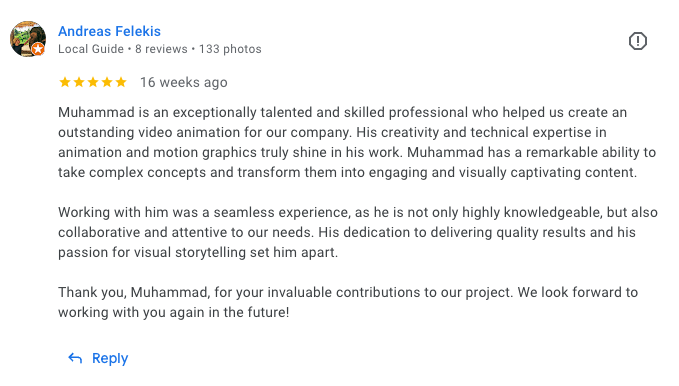Screen dimensions: 679x386
Task: Click the paragraph starting 'Muhammad is an exceptionally'
Action: point(357,142)
